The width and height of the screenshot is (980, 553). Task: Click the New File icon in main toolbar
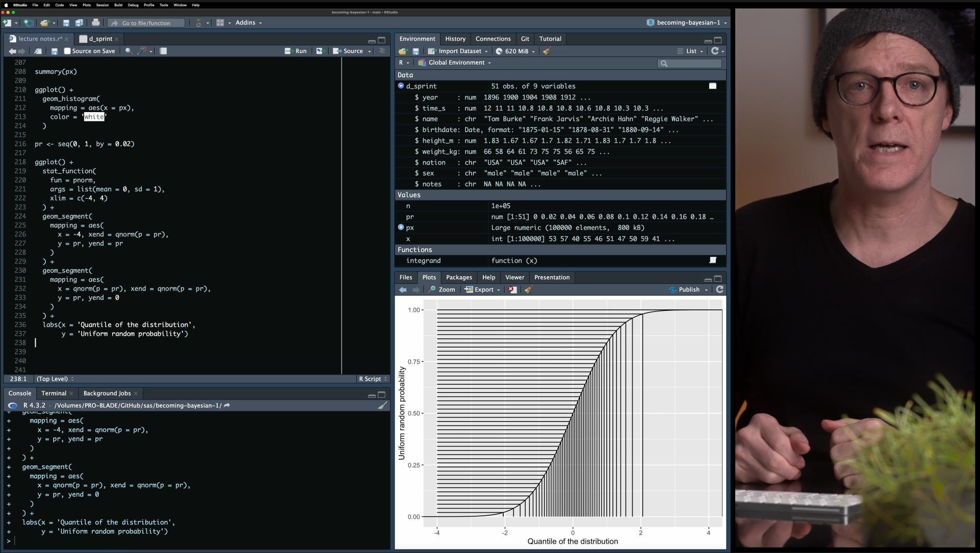point(7,22)
